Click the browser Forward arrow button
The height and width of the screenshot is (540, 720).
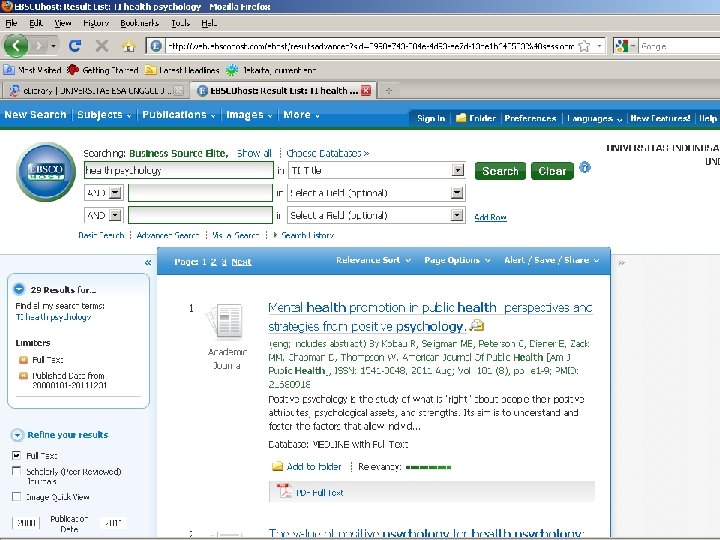40,46
